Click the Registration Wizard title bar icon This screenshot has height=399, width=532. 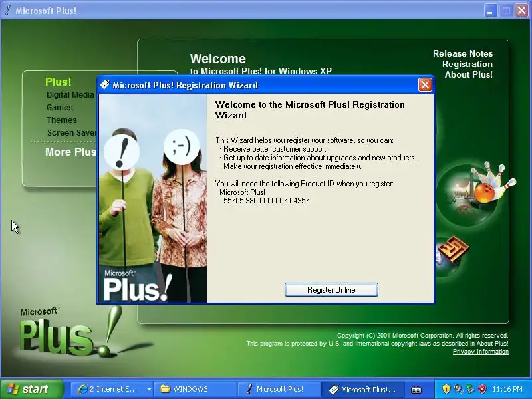[105, 84]
